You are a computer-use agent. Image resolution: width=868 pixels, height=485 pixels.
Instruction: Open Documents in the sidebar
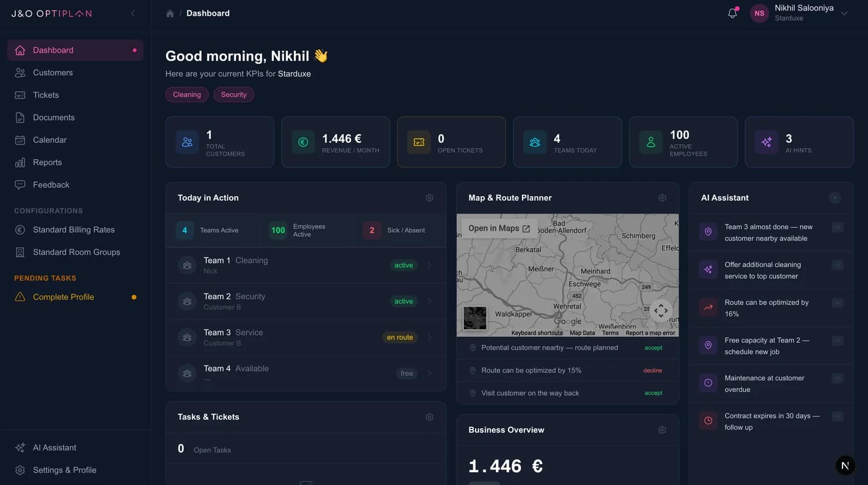75,117
